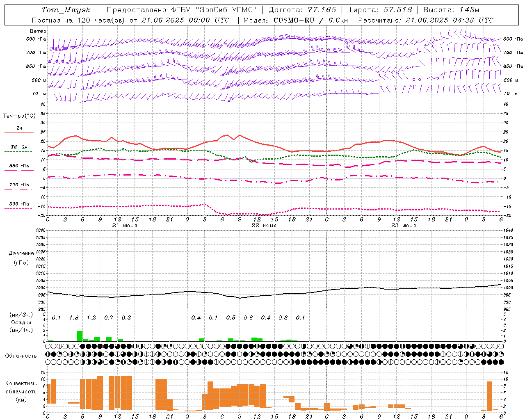Image resolution: width=525 pixels, height=420 pixels.
Task: Click the Облачность panel label
Action: [x=21, y=356]
